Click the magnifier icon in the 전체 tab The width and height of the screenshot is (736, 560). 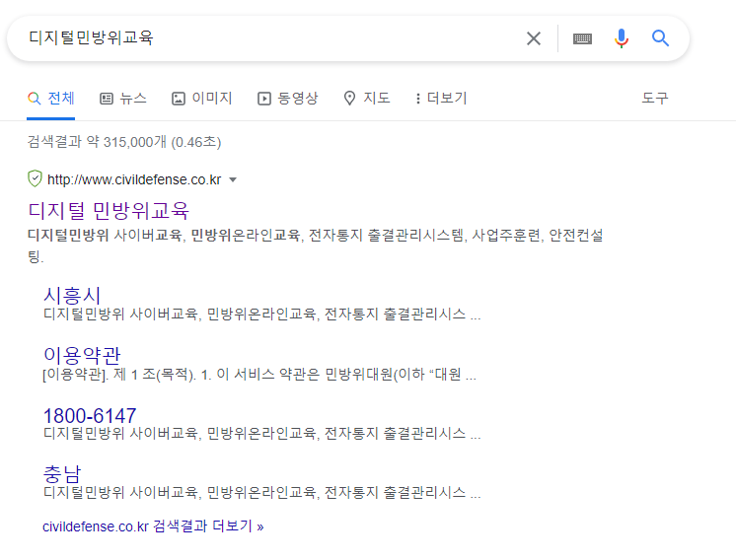35,99
